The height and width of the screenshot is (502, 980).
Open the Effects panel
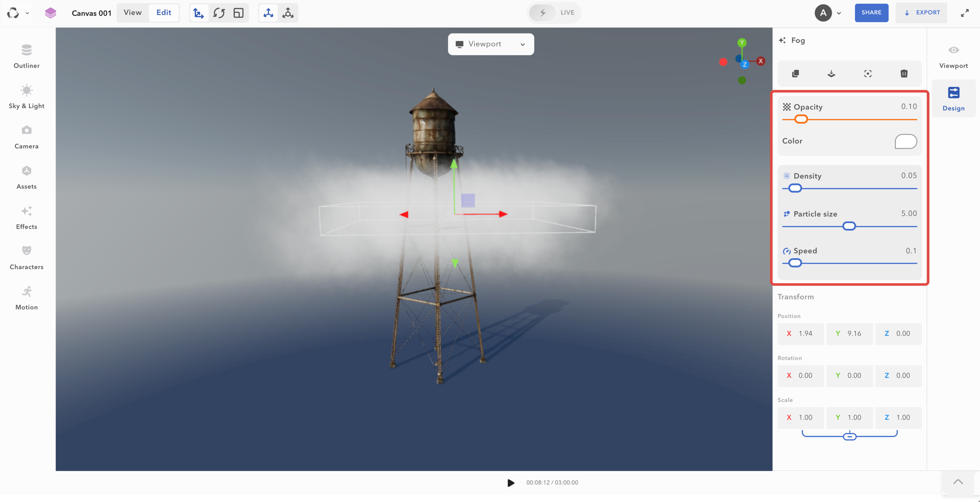(26, 217)
